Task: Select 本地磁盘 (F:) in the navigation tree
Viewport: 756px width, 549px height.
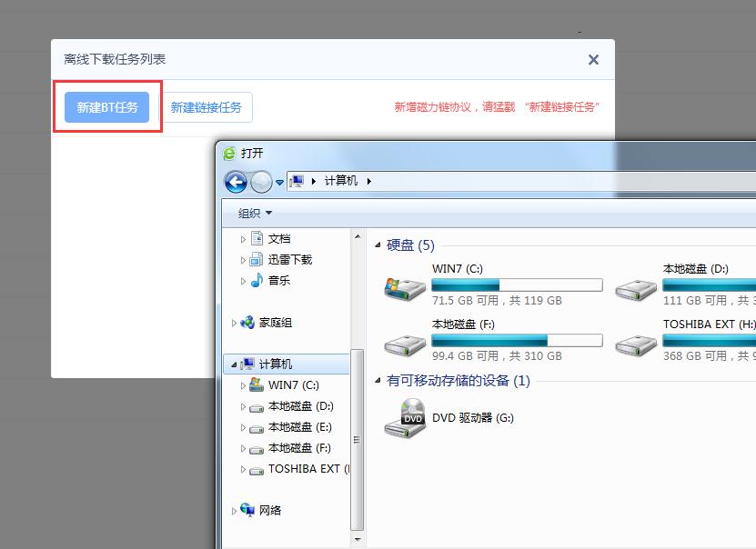Action: coord(299,448)
